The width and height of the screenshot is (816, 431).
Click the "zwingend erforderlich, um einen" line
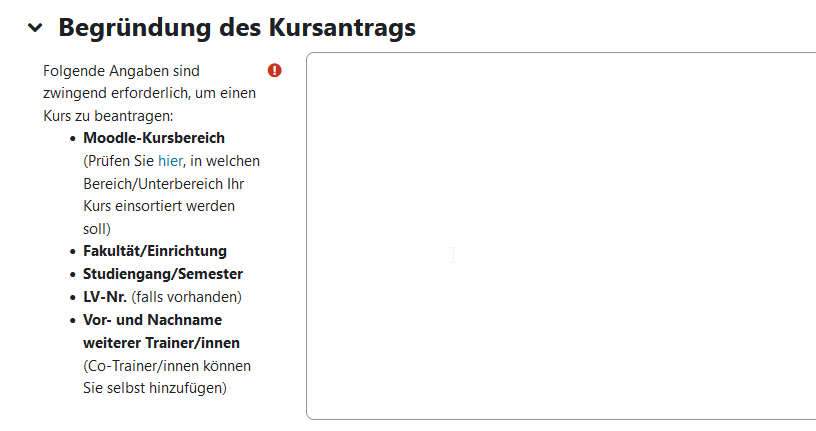(149, 93)
